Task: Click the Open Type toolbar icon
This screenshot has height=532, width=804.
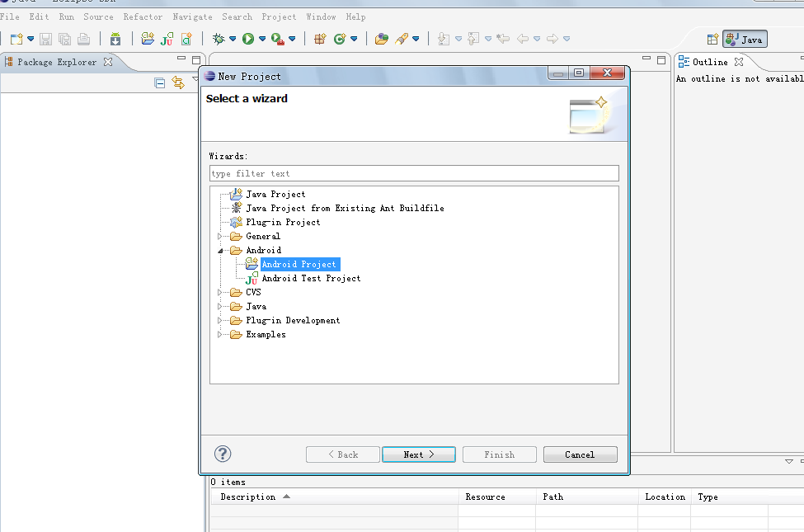Action: tap(382, 39)
